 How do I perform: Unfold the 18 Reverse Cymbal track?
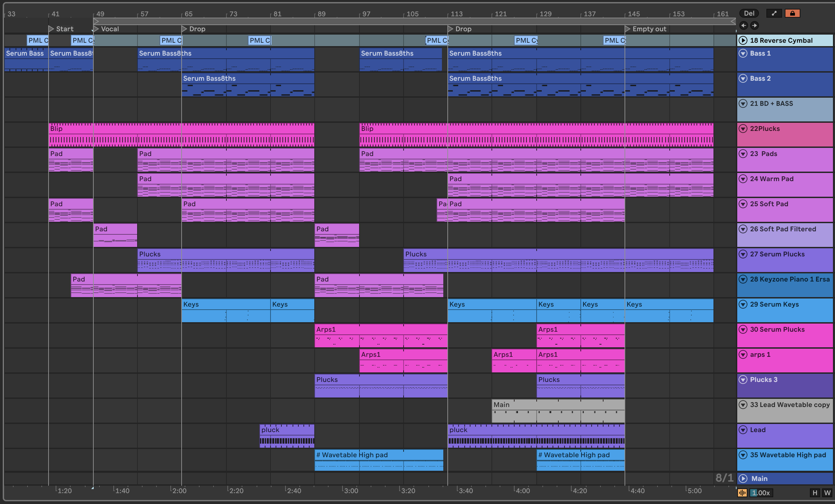click(743, 40)
